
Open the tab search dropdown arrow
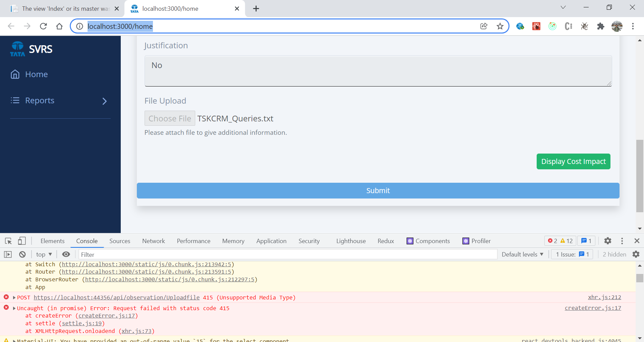coord(563,7)
